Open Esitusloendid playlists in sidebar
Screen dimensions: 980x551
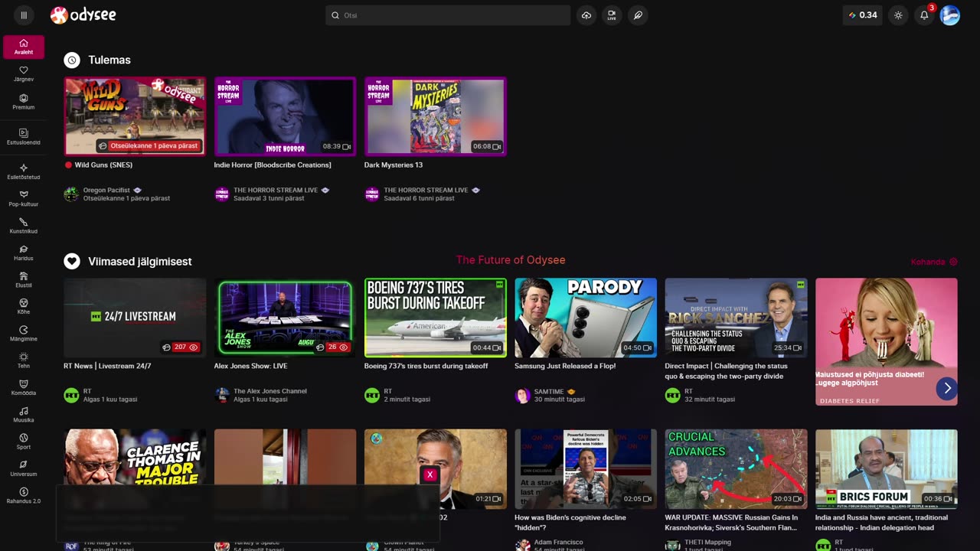point(24,137)
